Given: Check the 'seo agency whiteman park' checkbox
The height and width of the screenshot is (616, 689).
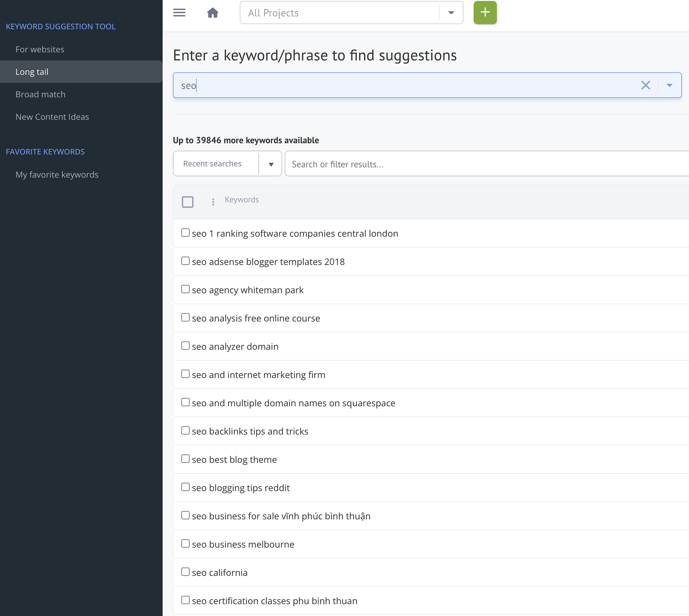Looking at the screenshot, I should pos(185,289).
